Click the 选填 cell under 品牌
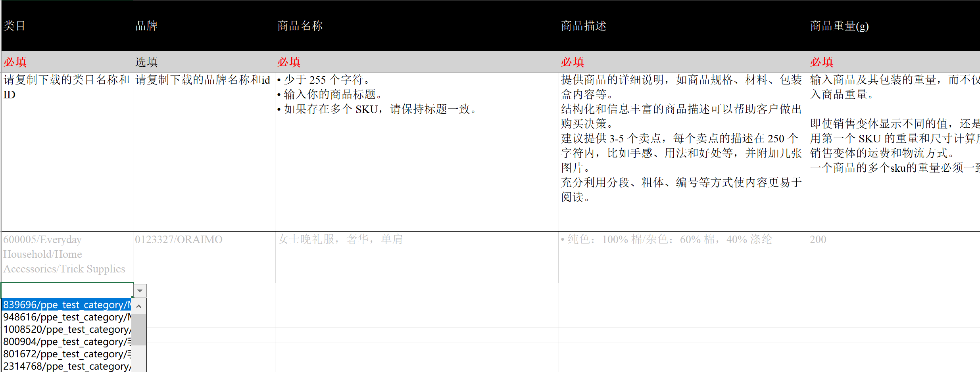The image size is (980, 372). coord(204,62)
